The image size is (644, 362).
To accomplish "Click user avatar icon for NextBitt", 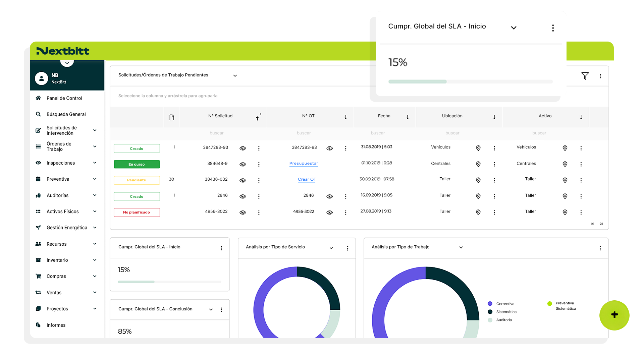I will pyautogui.click(x=41, y=78).
